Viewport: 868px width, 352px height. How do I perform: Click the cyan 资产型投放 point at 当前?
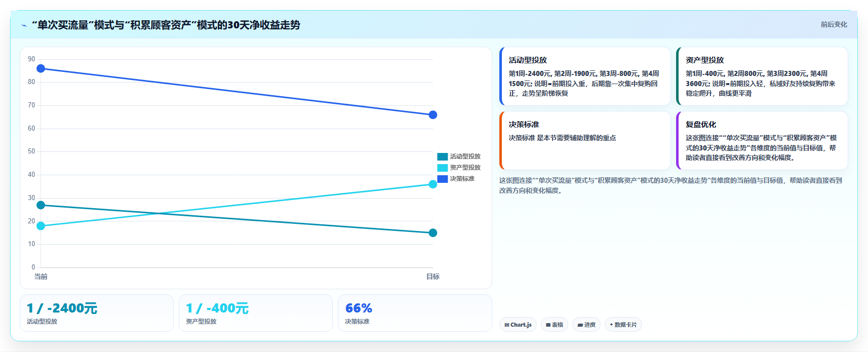41,226
